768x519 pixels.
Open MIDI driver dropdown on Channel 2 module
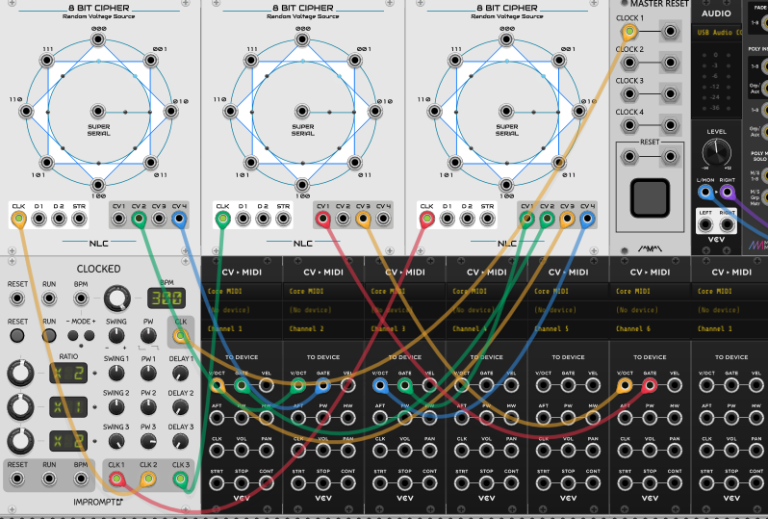tap(323, 291)
